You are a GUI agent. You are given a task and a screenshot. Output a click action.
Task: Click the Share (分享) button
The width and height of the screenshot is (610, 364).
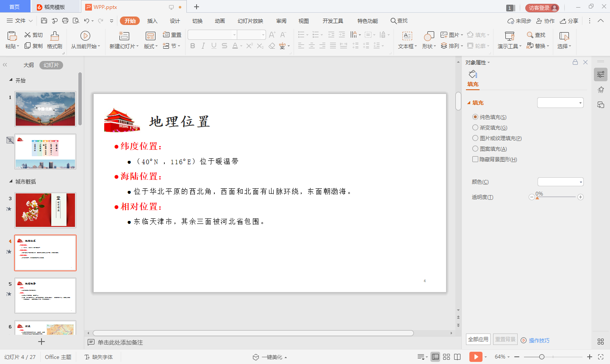569,21
